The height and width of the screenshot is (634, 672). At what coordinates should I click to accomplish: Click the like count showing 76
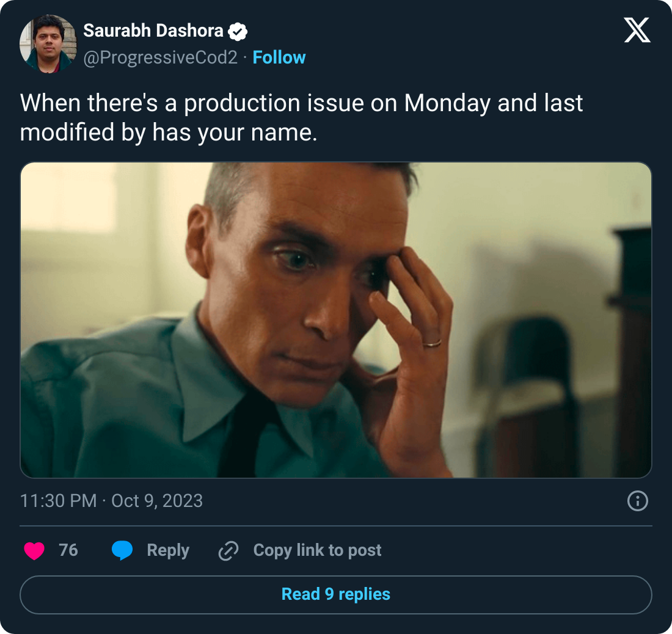70,550
